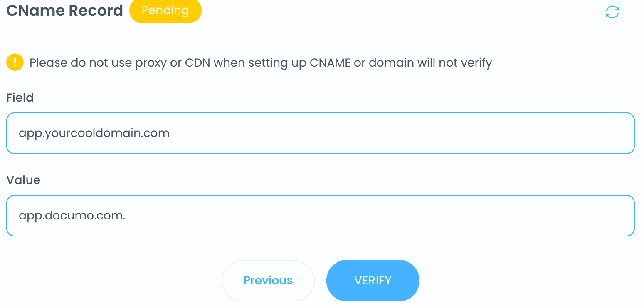Click the Pending status badge
644x306 pixels.
click(165, 10)
